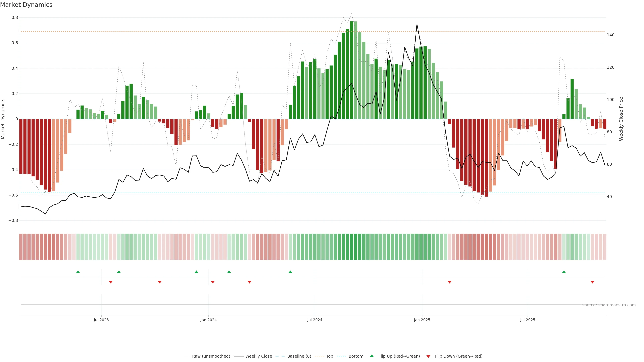The height and width of the screenshot is (362, 644).
Task: Click the Flip Down triangle right after Jan 2024
Action: point(213,282)
